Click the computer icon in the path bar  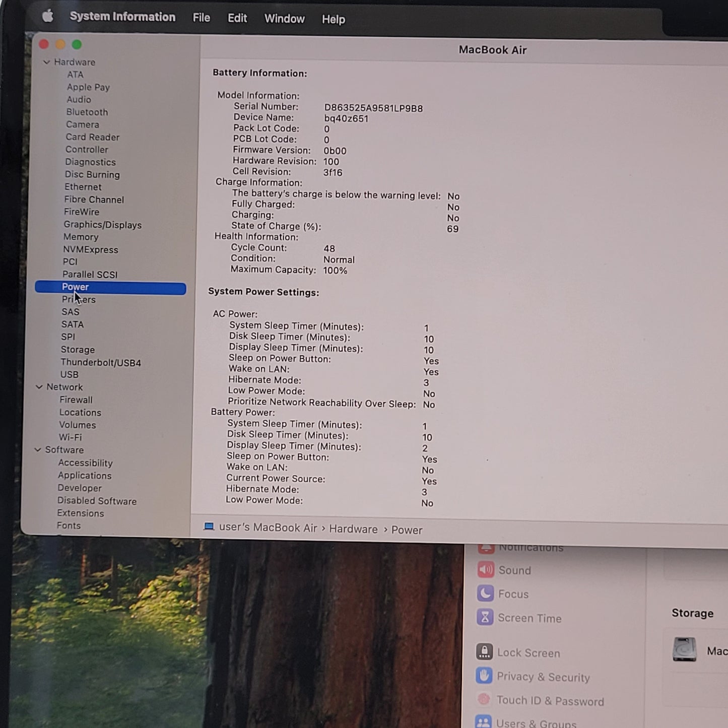point(209,526)
